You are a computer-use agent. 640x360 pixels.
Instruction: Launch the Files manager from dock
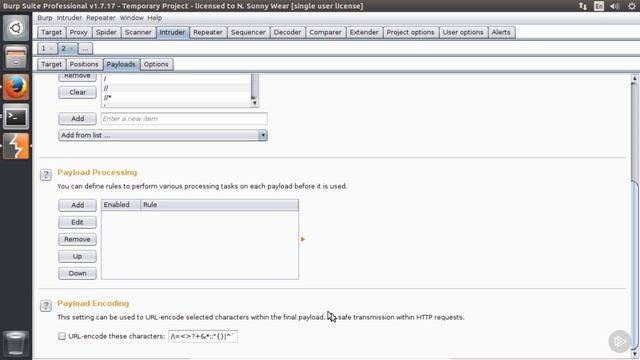point(16,57)
